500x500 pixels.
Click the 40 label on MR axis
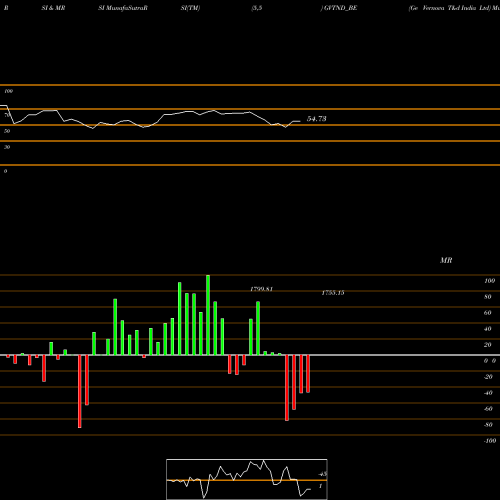pos(488,329)
